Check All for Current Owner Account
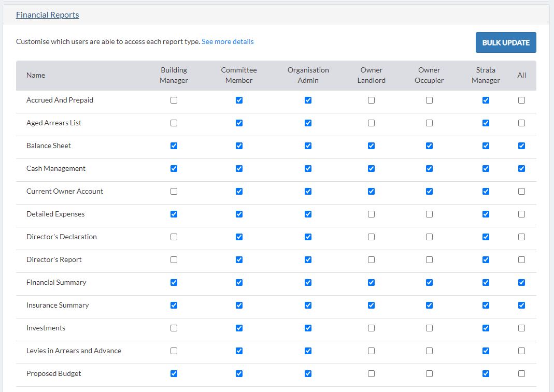The image size is (554, 392). 521,192
